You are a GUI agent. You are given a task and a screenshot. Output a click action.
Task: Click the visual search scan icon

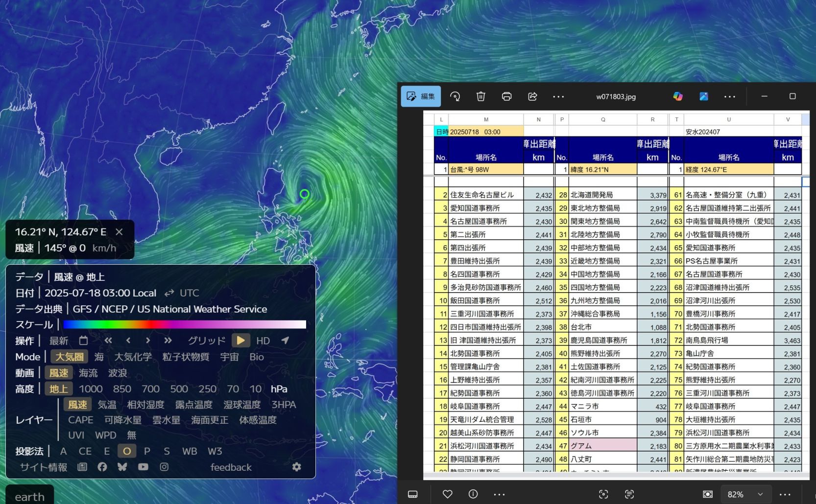[x=603, y=494]
